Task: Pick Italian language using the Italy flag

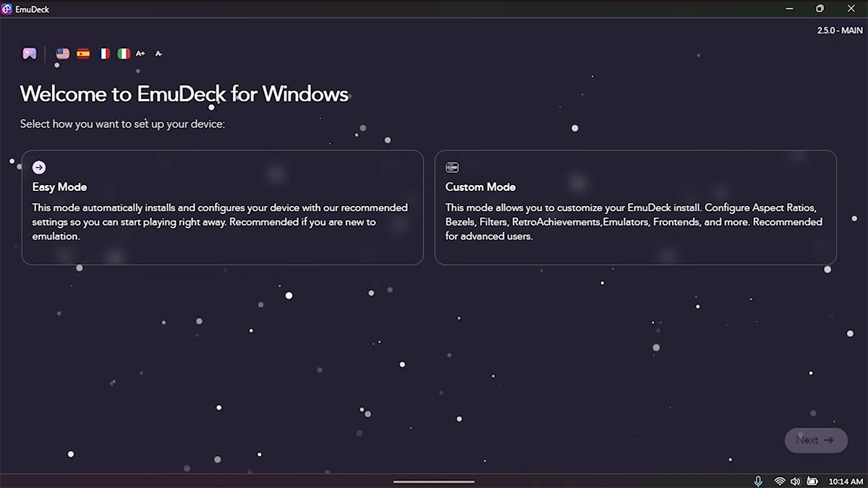Action: (x=124, y=53)
